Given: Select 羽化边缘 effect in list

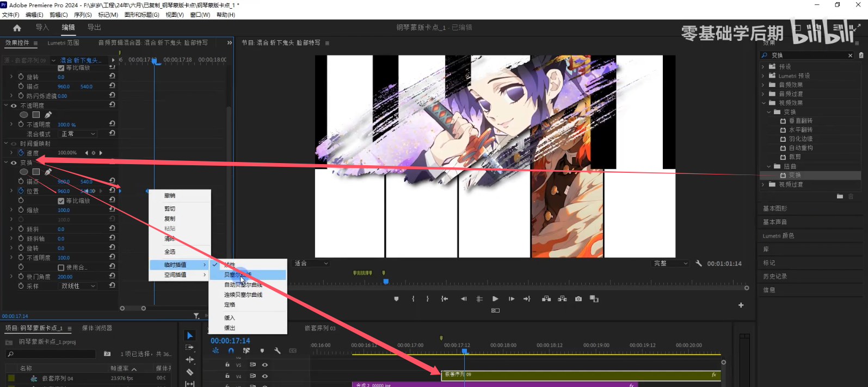Looking at the screenshot, I should tap(801, 139).
